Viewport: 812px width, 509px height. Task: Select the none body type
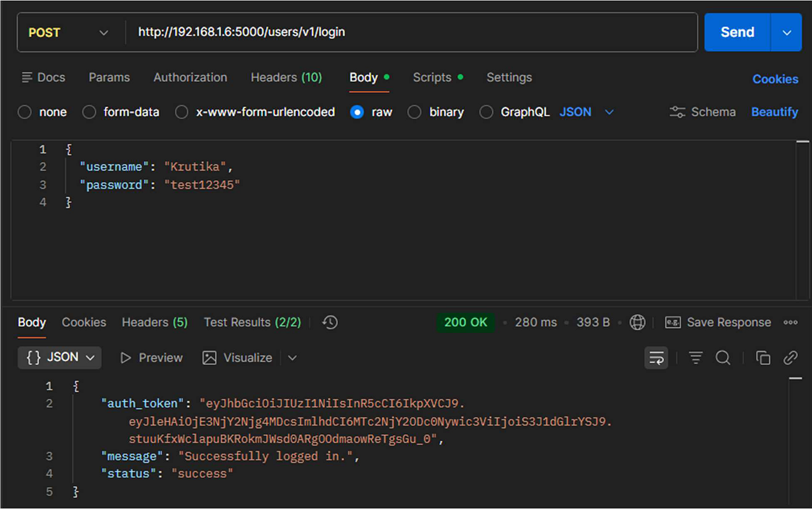click(42, 112)
